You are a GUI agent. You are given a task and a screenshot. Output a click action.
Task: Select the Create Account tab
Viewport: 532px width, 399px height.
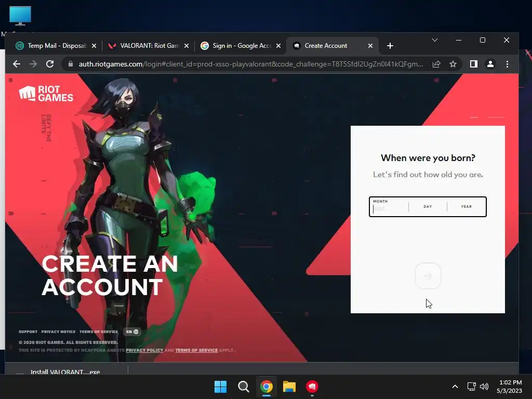(x=332, y=46)
